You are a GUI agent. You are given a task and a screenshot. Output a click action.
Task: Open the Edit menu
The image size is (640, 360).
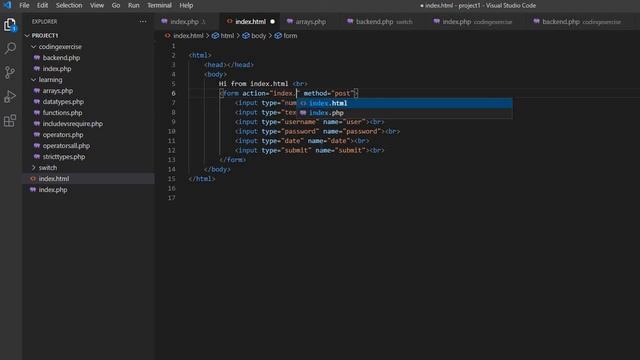pyautogui.click(x=42, y=5)
